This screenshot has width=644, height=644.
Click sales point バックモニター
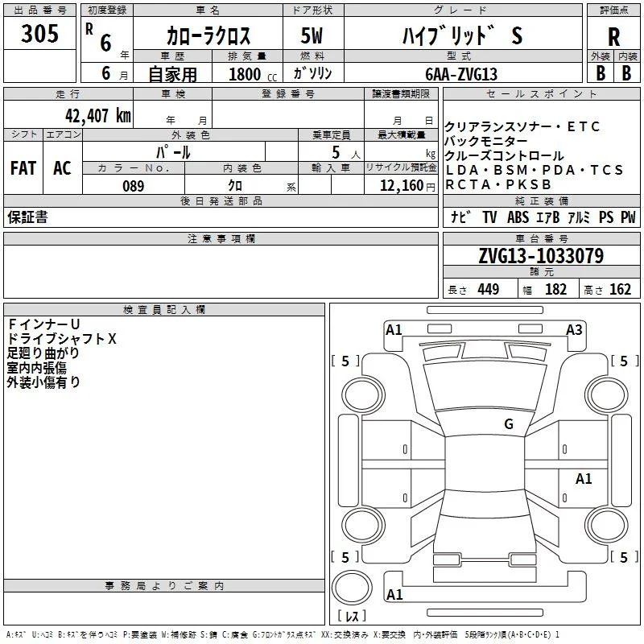click(486, 141)
